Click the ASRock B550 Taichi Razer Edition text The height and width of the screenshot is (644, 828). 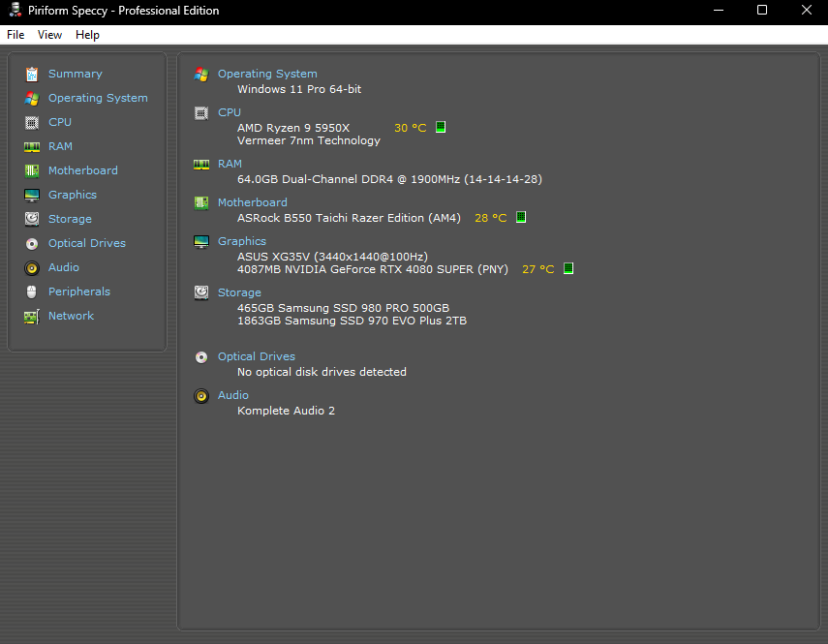349,218
